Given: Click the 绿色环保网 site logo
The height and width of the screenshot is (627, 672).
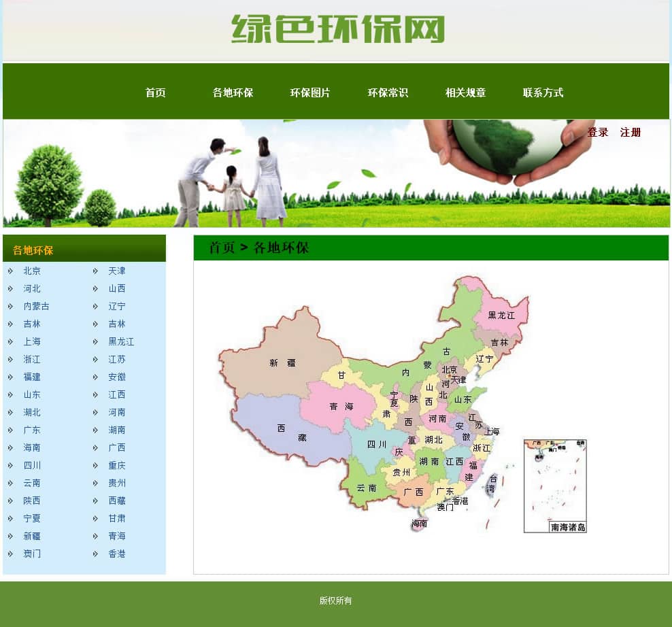Looking at the screenshot, I should click(x=338, y=29).
